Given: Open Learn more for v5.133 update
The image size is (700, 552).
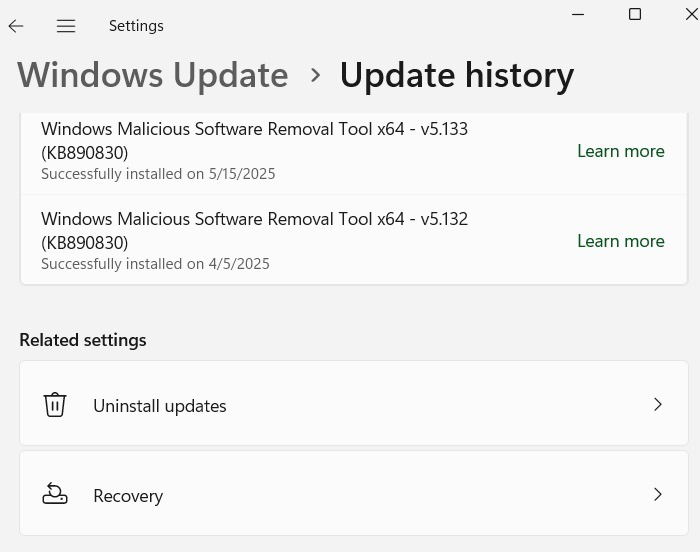Looking at the screenshot, I should tap(620, 151).
